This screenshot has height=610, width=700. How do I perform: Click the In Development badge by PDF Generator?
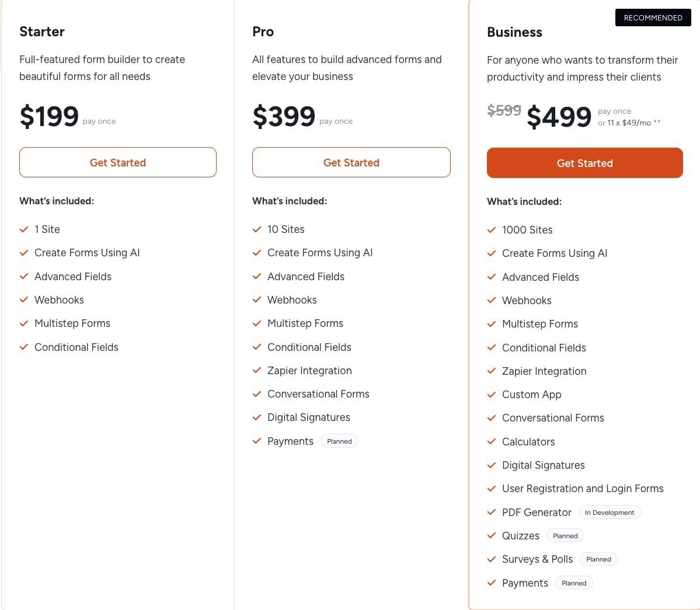pyautogui.click(x=609, y=513)
